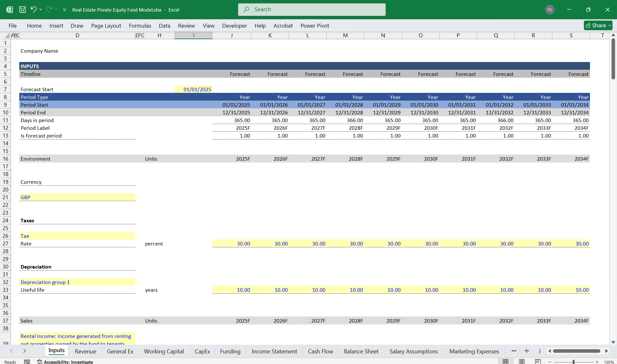Open the Data ribbon tab
The image size is (617, 364).
click(x=164, y=26)
